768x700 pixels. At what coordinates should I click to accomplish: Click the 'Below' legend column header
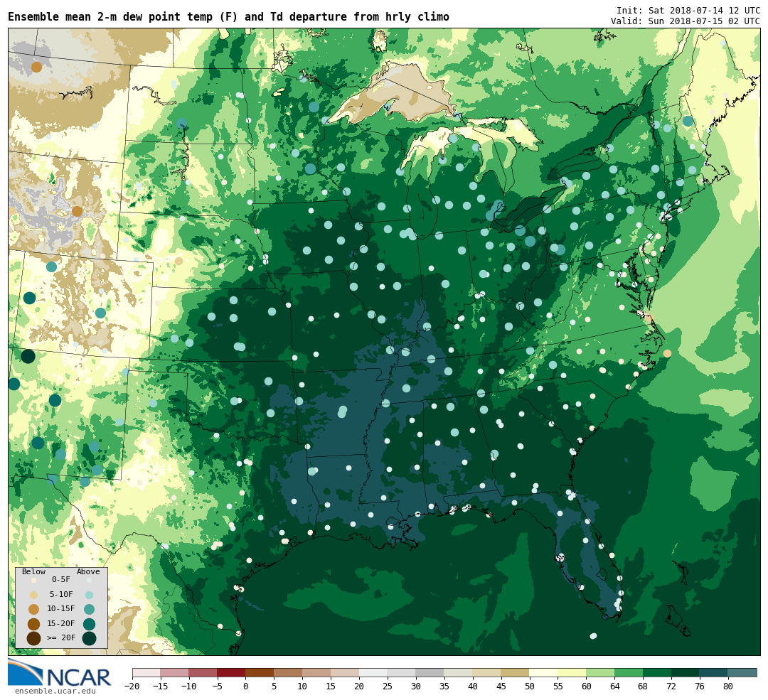[x=33, y=571]
